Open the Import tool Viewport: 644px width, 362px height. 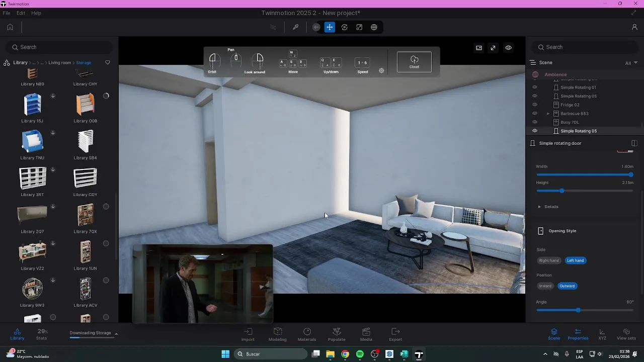[248, 334]
